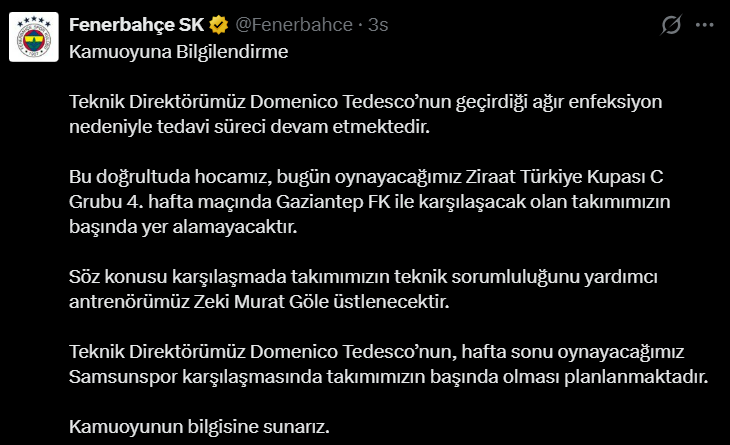Click the Grok explain-post icon
730x445 pixels.
673,24
